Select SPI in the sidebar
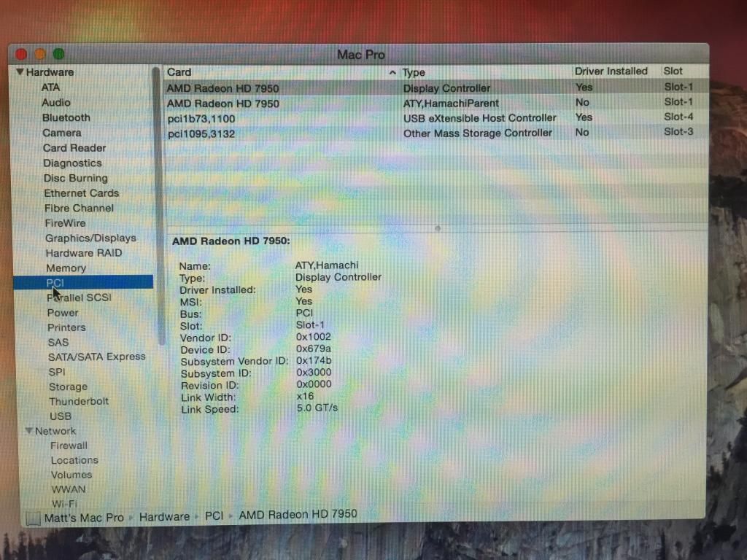 coord(57,372)
